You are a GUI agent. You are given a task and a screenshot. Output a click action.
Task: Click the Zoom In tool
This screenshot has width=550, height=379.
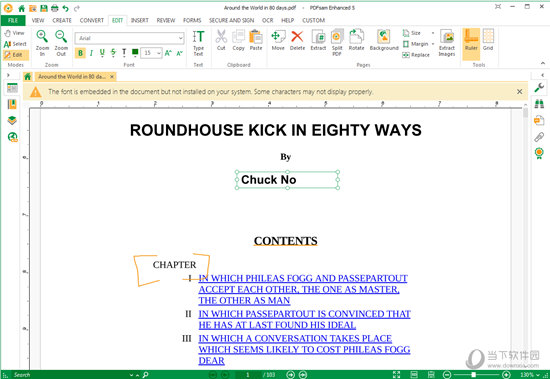42,43
